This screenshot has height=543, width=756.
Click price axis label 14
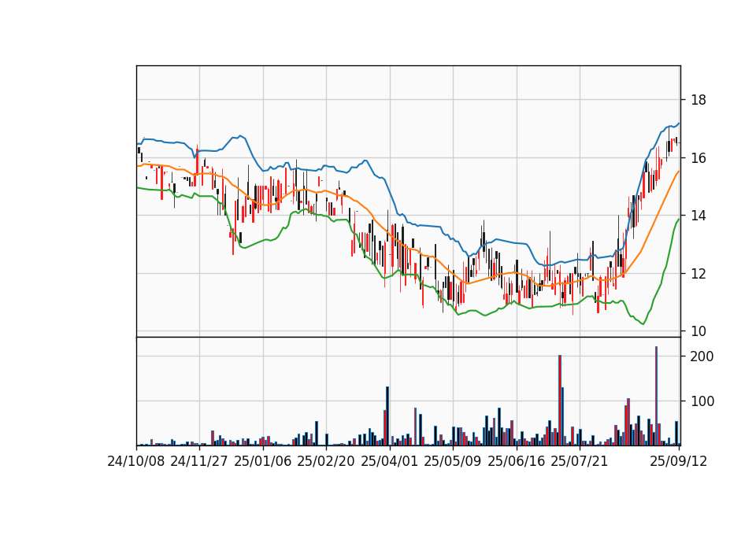coord(699,216)
